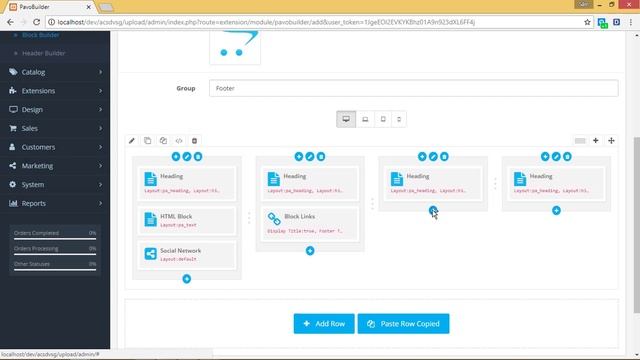Image resolution: width=640 pixels, height=360 pixels.
Task: Expand the Customers menu
Action: pos(55,147)
